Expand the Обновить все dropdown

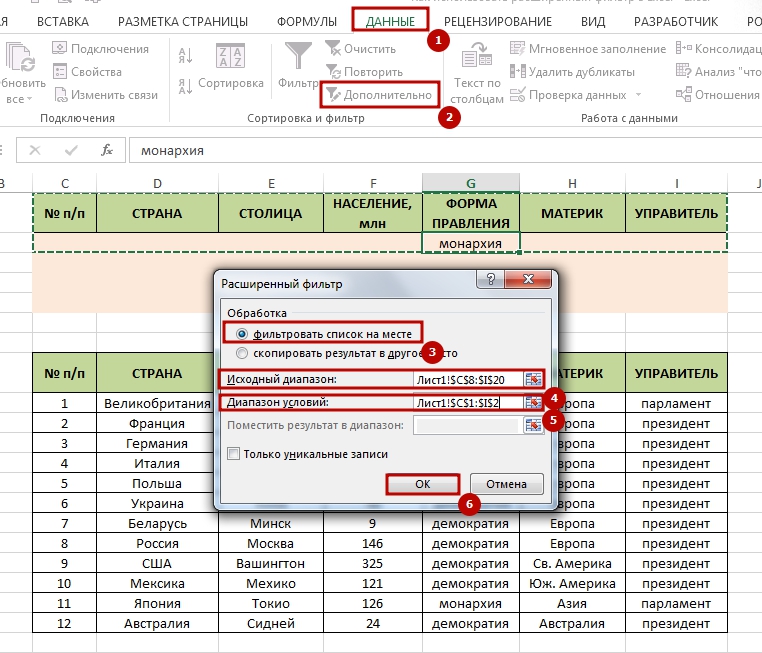pyautogui.click(x=29, y=99)
